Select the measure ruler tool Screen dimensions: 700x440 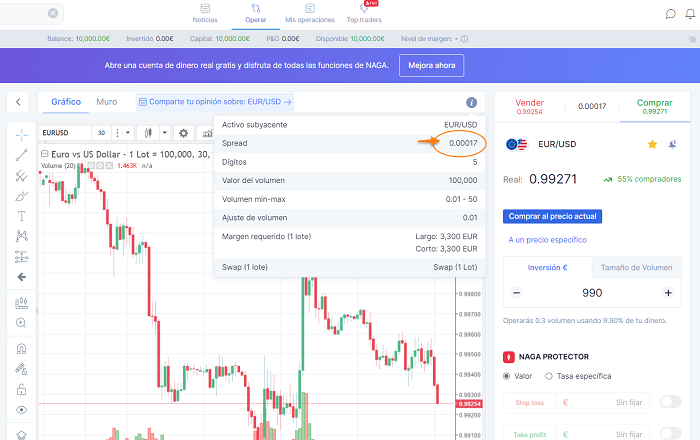21,303
